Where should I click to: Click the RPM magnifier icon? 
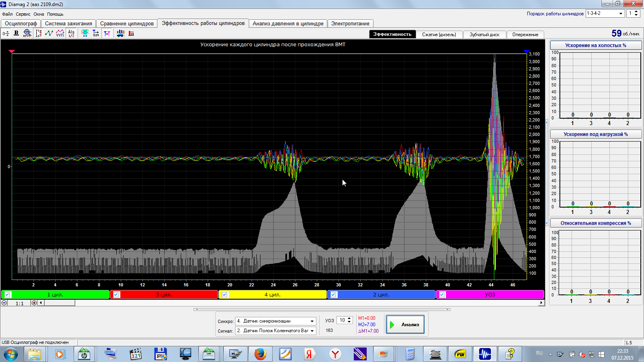[27, 33]
